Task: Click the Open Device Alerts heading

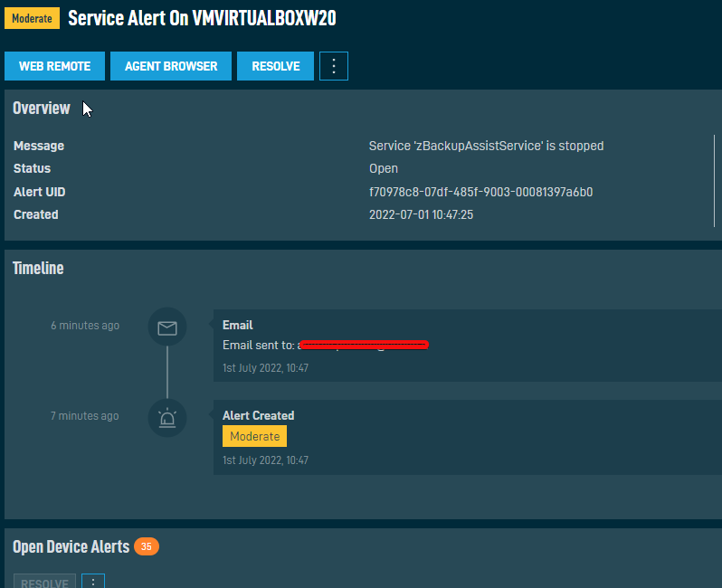Action: [x=71, y=547]
